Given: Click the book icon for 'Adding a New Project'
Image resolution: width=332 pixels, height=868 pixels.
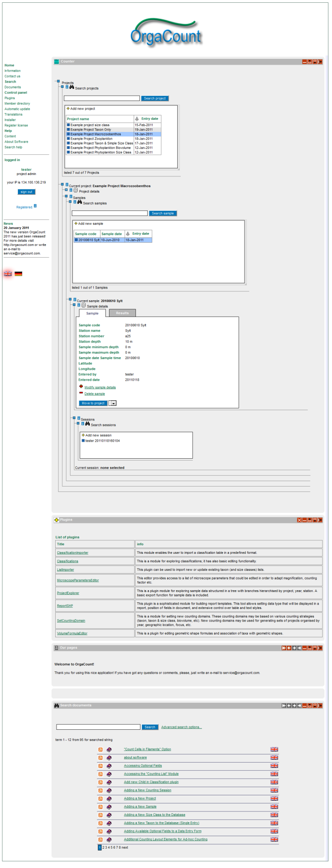Looking at the screenshot, I should click(x=109, y=798).
